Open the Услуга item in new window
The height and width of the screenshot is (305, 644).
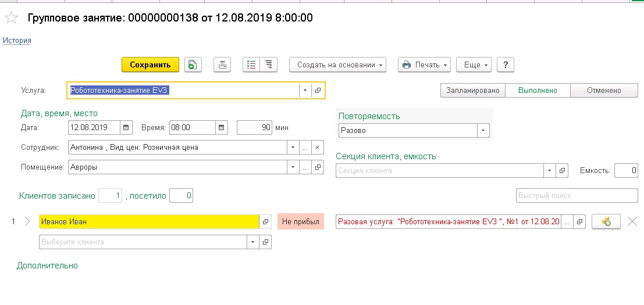(x=318, y=91)
